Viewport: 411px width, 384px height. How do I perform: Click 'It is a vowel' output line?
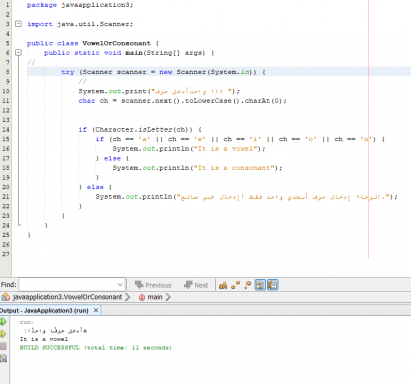[x=44, y=339]
